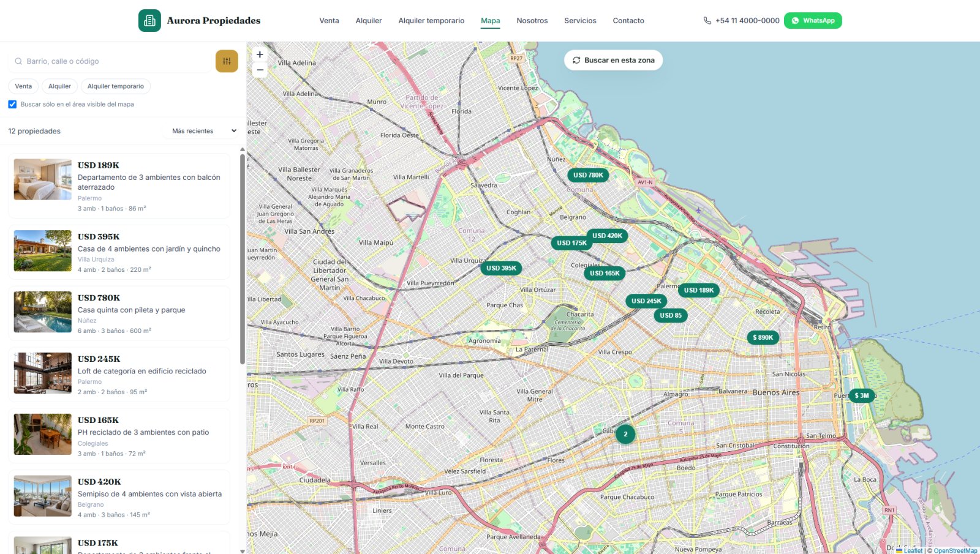Open the Semipiso de 4 ambientes listing

tap(119, 497)
